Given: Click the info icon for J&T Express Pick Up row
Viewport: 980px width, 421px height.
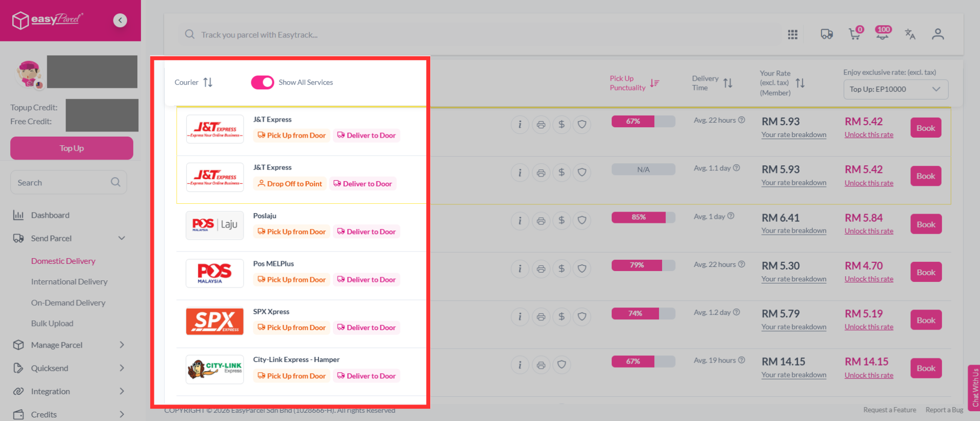Looking at the screenshot, I should click(520, 125).
